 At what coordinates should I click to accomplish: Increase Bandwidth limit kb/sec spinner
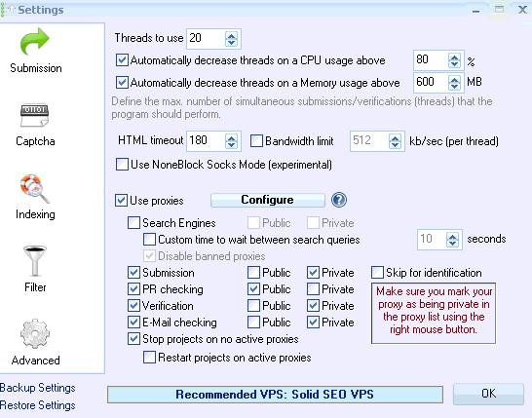(x=395, y=137)
